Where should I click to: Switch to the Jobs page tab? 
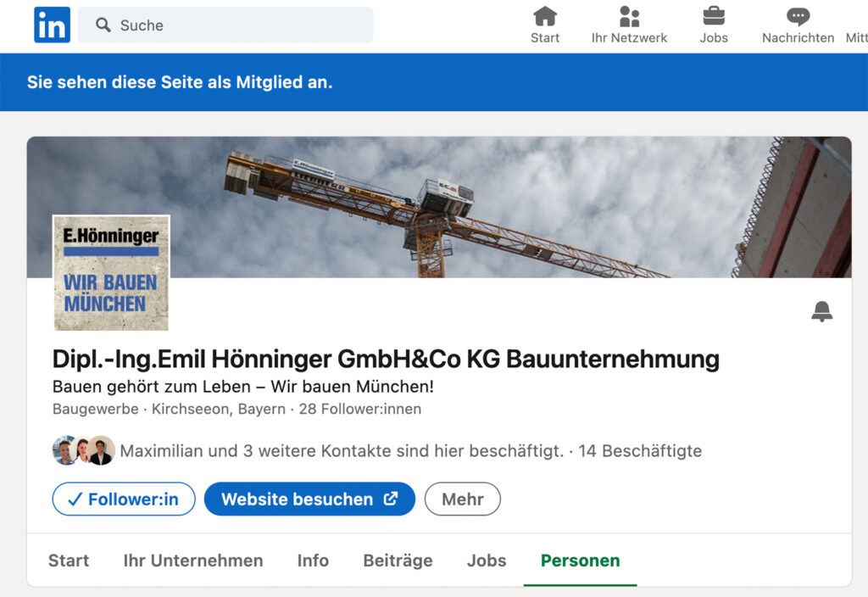(487, 561)
